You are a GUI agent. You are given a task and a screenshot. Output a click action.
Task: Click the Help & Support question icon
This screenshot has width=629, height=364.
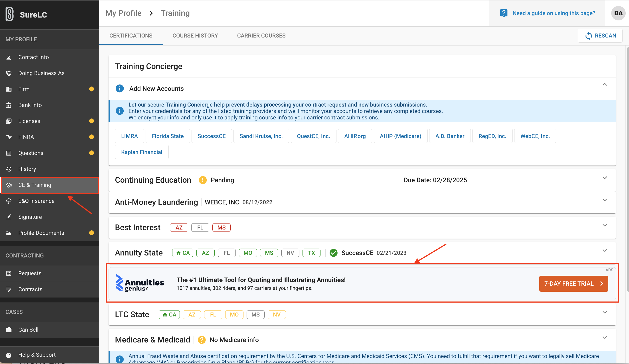9,356
